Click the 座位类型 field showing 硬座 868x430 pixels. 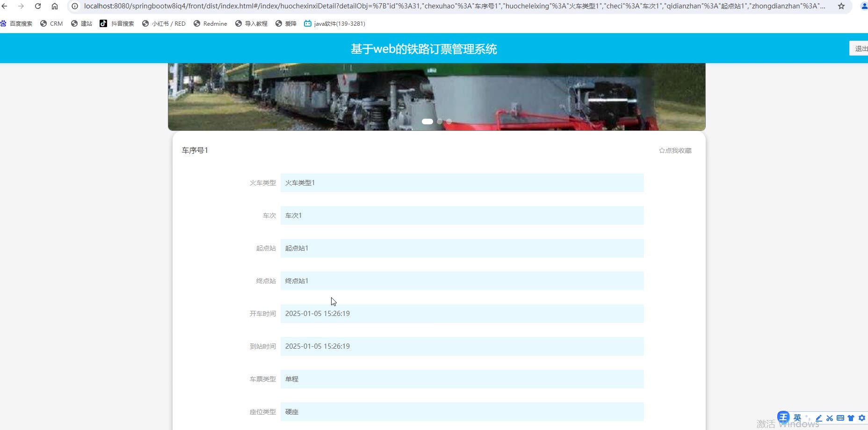coord(462,412)
